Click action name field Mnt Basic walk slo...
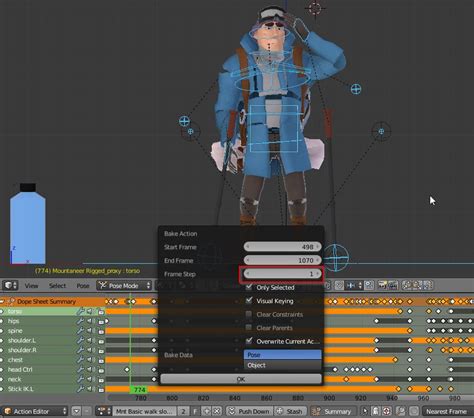Screen dimensions: 474x418 (x=144, y=411)
